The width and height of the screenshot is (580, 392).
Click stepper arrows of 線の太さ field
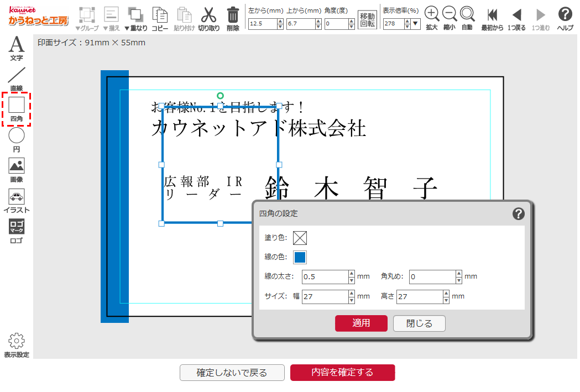pos(352,276)
